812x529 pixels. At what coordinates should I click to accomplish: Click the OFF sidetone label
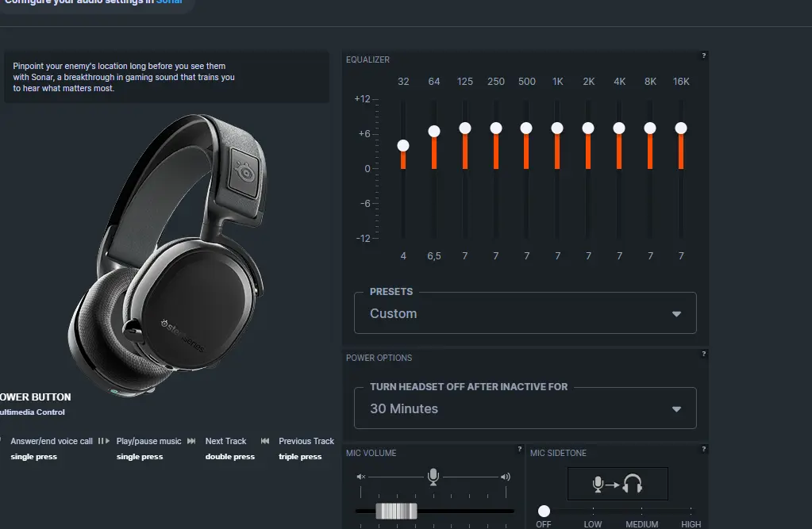[x=543, y=523]
